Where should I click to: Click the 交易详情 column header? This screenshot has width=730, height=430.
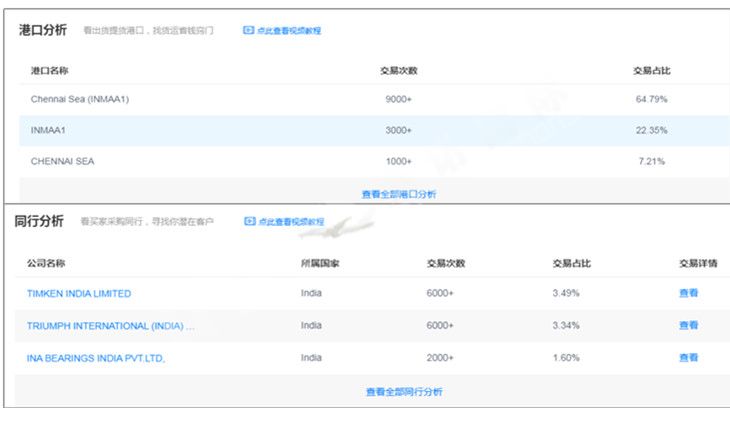(x=698, y=263)
